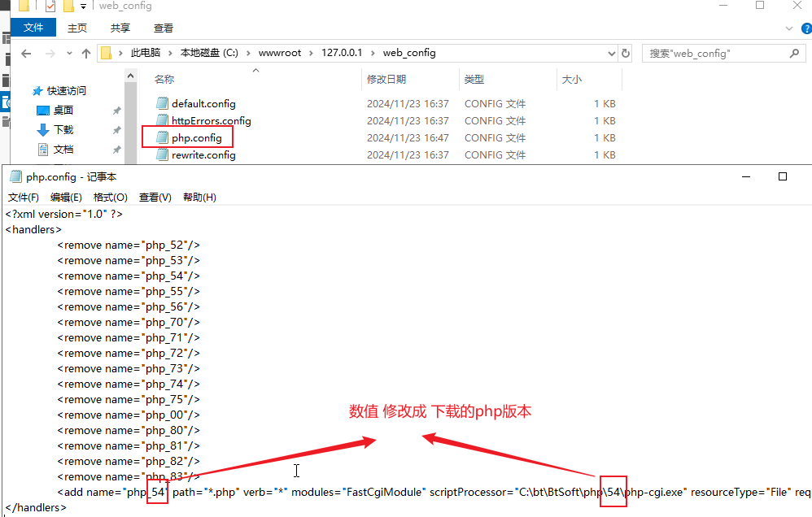Image resolution: width=812 pixels, height=517 pixels.
Task: Click navigation pane scroll up arrow
Action: tap(130, 76)
